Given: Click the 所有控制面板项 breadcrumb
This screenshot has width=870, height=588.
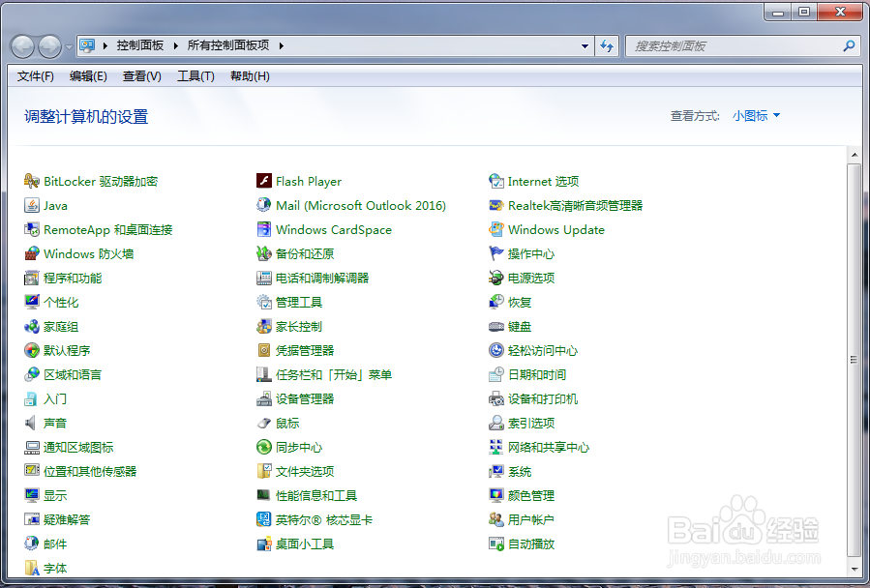Looking at the screenshot, I should tap(228, 45).
